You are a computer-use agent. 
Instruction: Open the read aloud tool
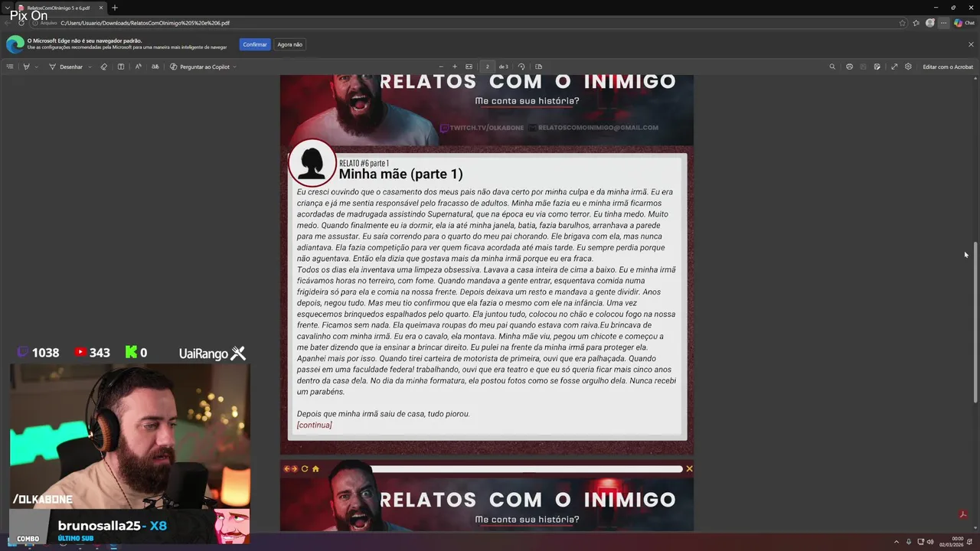[138, 67]
